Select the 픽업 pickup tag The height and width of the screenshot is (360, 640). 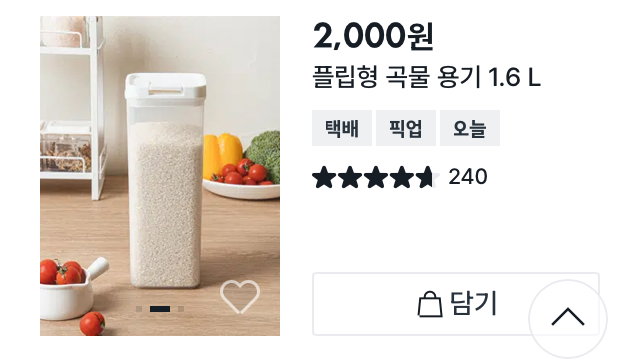406,128
